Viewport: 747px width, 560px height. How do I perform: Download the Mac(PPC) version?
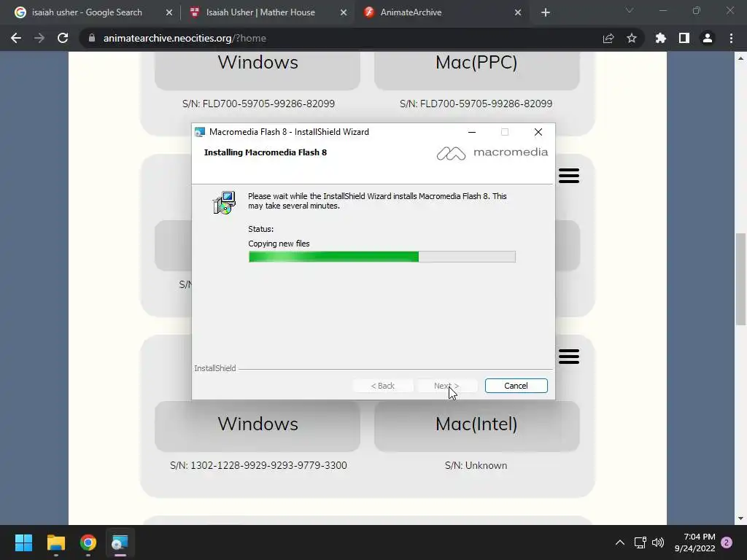[476, 70]
